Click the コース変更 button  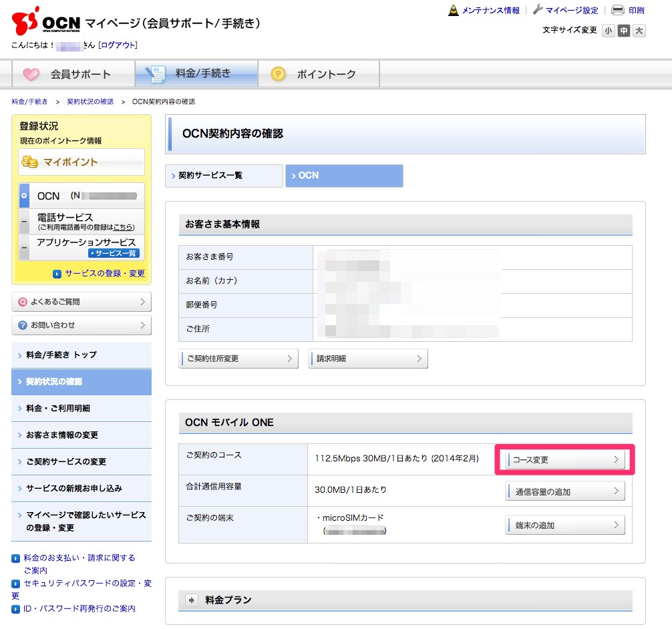click(x=565, y=460)
